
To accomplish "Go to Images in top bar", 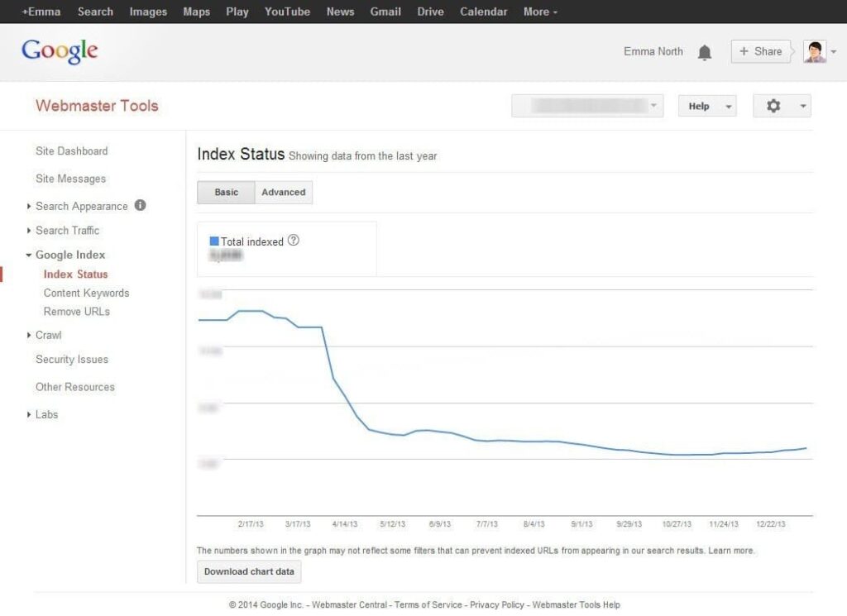I will (x=148, y=12).
